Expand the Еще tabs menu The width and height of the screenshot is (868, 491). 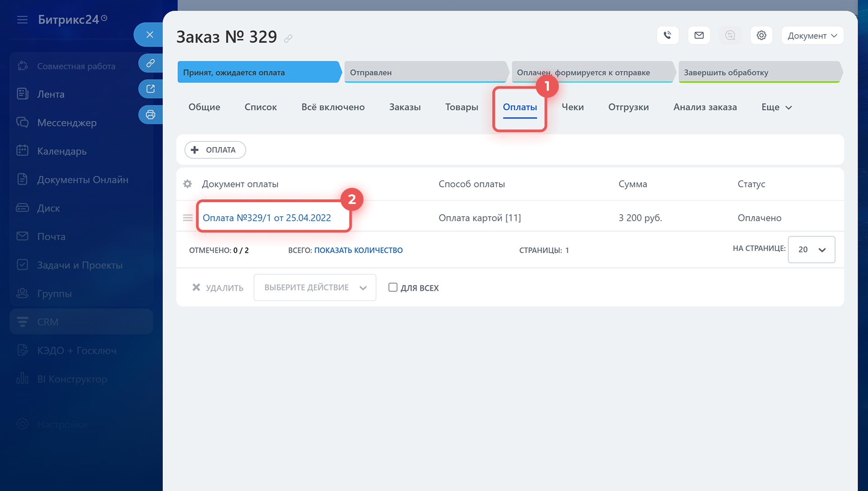point(776,107)
